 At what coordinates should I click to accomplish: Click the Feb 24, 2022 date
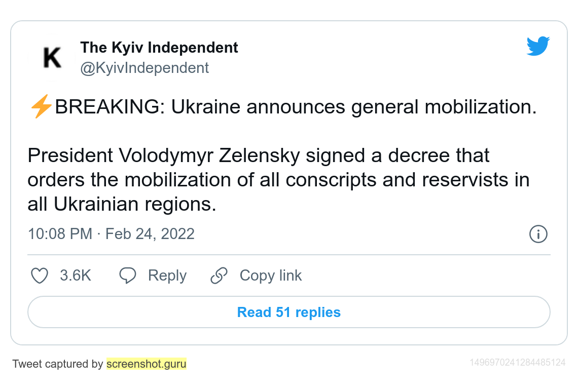coord(150,234)
